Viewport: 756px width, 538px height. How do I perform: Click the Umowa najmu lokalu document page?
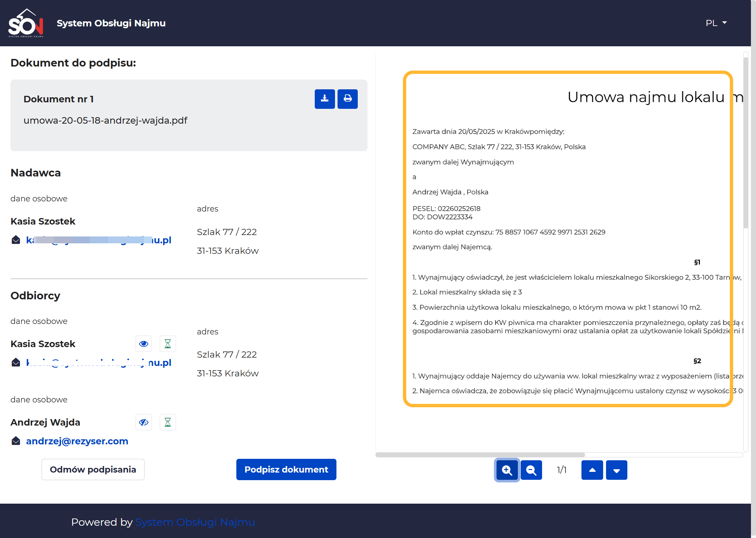[568, 239]
